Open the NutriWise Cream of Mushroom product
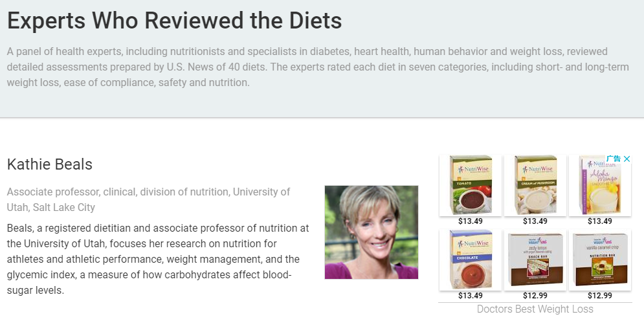 click(x=535, y=185)
